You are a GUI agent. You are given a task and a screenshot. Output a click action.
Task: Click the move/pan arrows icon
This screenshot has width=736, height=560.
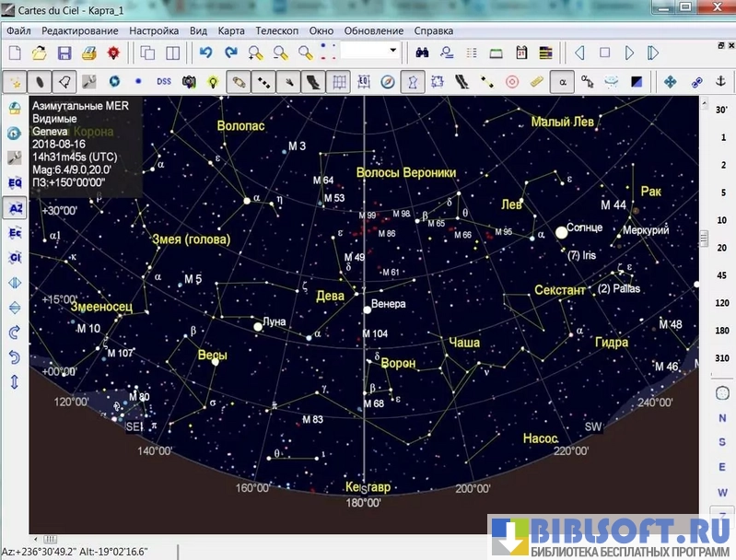(671, 82)
